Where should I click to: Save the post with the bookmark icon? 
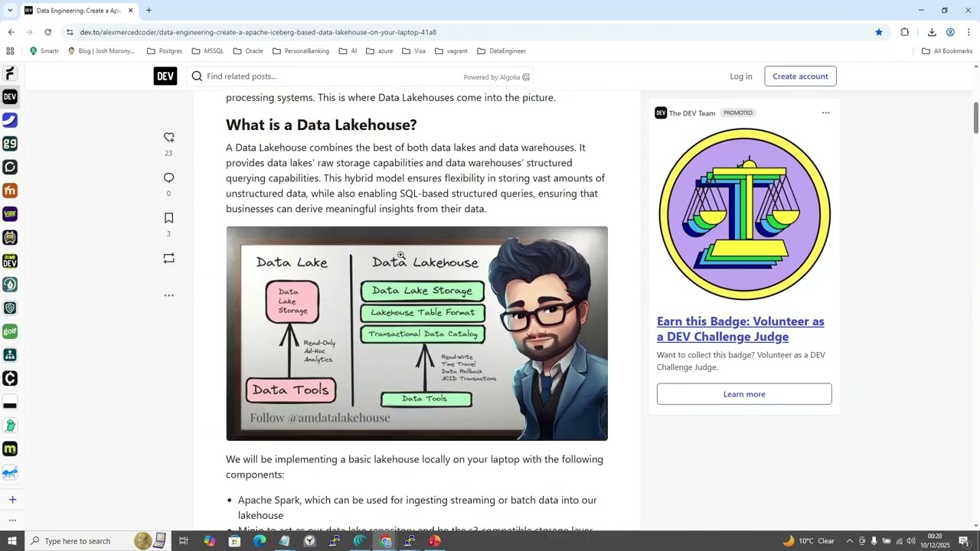click(x=168, y=218)
